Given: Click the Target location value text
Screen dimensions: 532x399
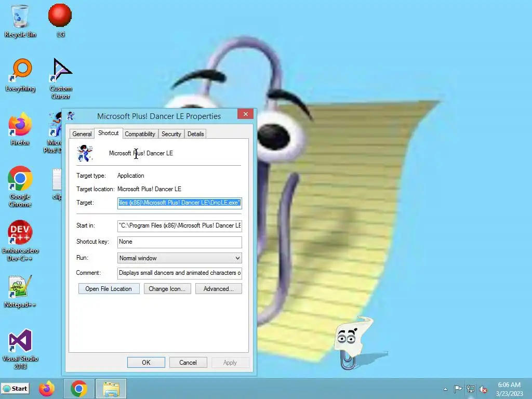Looking at the screenshot, I should 149,189.
